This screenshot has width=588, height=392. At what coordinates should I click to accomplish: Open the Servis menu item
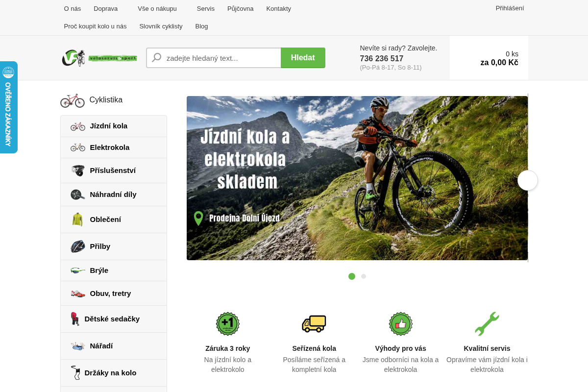pyautogui.click(x=206, y=9)
